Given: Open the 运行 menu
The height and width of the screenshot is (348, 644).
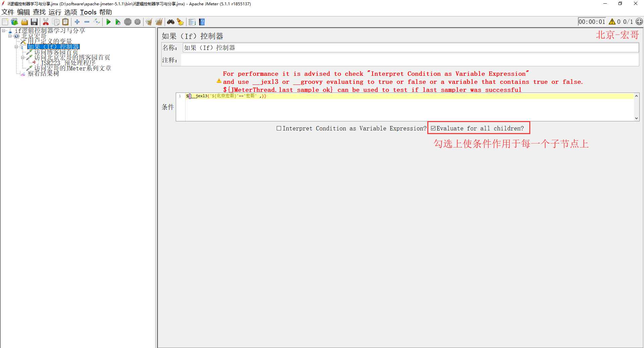Looking at the screenshot, I should [55, 12].
